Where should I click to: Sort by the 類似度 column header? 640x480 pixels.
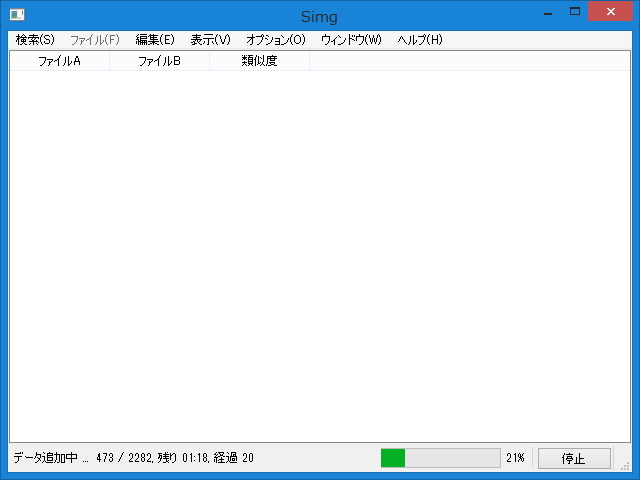(x=260, y=61)
